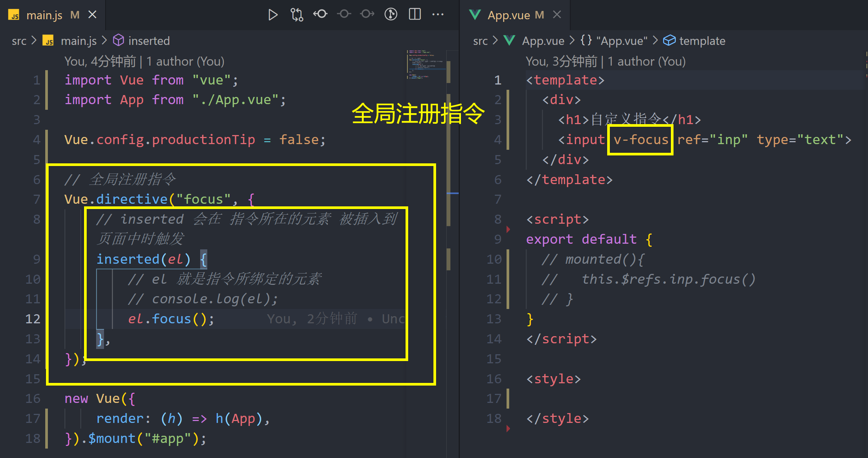Click line number 12 in main.js gutter

tap(33, 319)
